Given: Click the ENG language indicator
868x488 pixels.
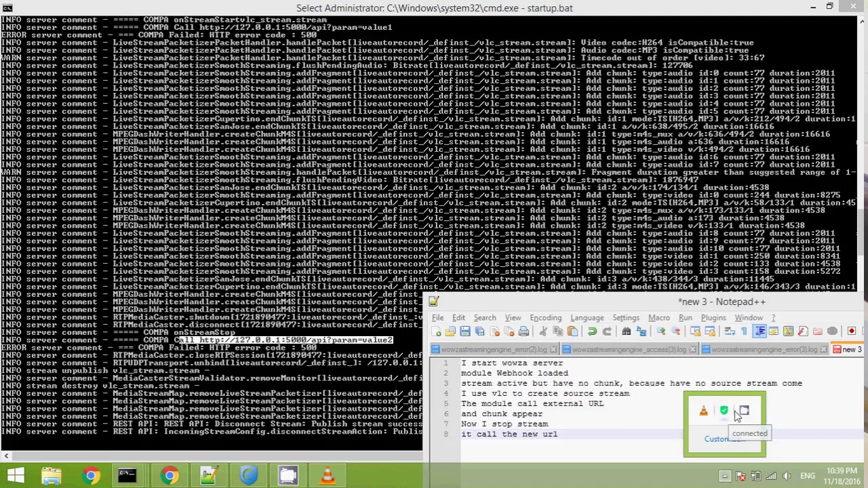Looking at the screenshot, I should 808,476.
